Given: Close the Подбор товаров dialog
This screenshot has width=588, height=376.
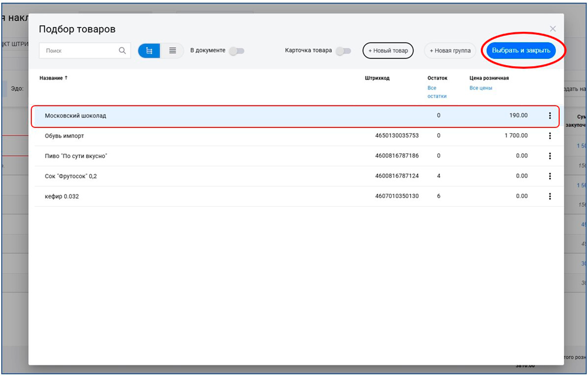Looking at the screenshot, I should click(552, 29).
